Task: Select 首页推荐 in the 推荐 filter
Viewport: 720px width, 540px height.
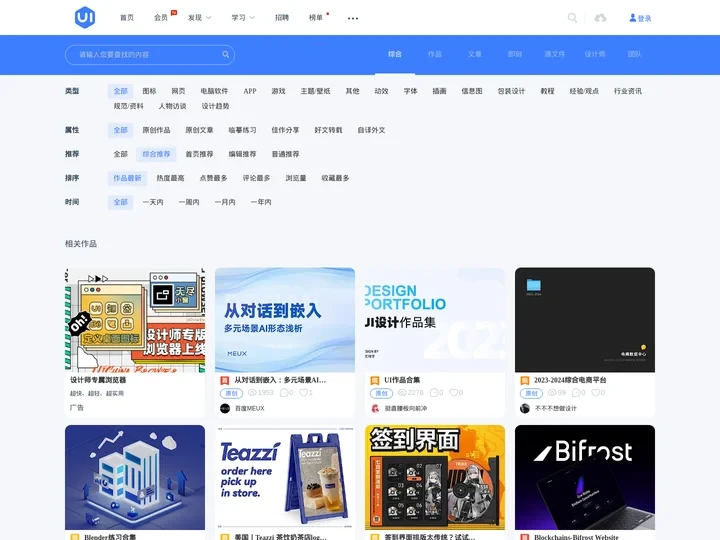Action: click(x=199, y=154)
